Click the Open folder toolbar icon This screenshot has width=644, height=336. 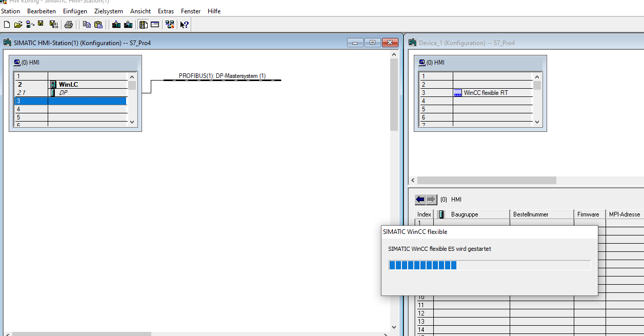tap(18, 24)
